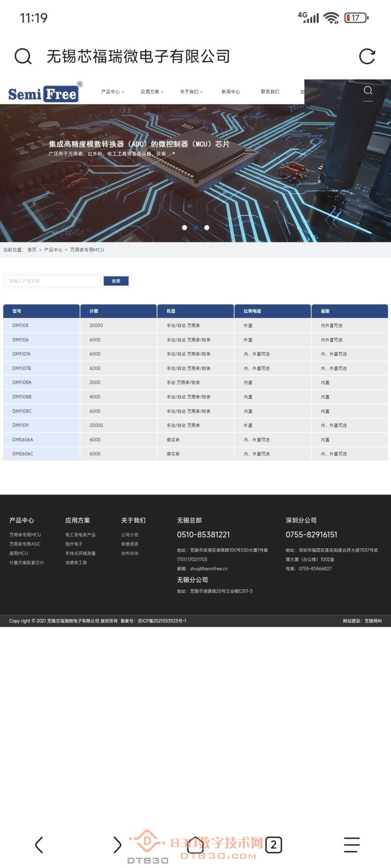Select the first carousel dot
This screenshot has height=868, width=391.
point(184,227)
